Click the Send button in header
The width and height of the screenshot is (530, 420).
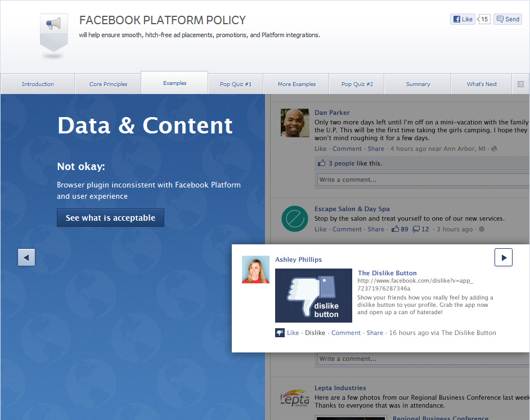[507, 19]
